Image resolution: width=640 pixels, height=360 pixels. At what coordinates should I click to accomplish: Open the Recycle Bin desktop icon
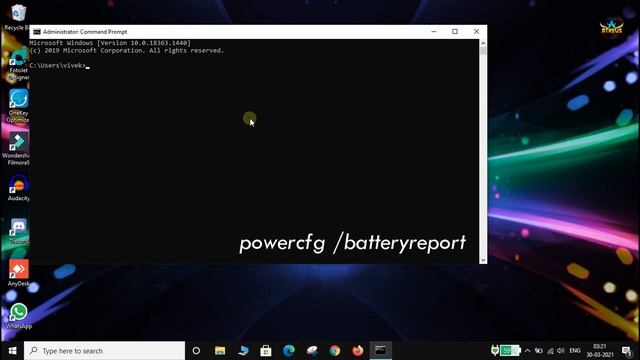point(17,17)
